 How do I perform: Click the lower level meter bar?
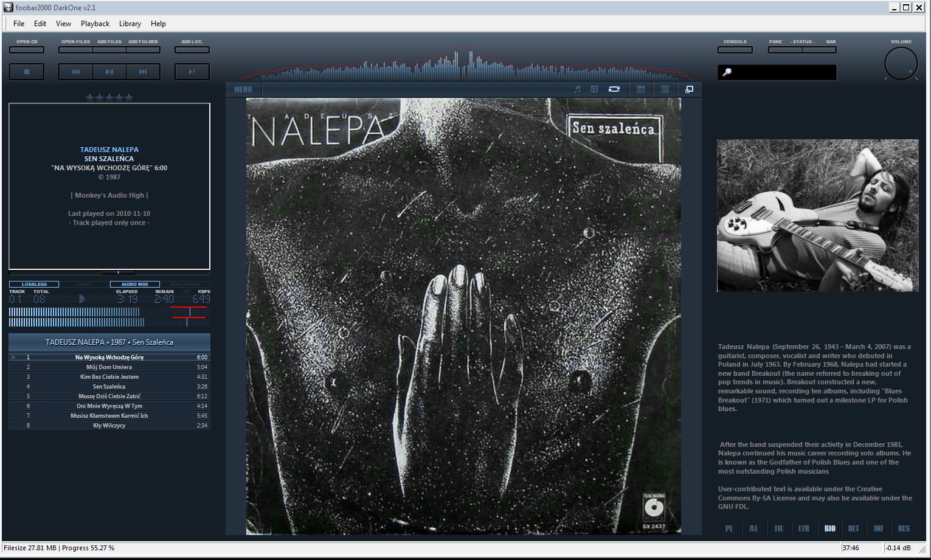coord(109,322)
